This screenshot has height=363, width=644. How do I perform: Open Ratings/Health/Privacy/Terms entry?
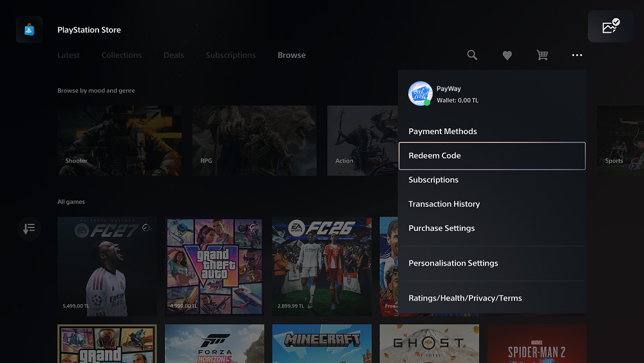coord(492,299)
